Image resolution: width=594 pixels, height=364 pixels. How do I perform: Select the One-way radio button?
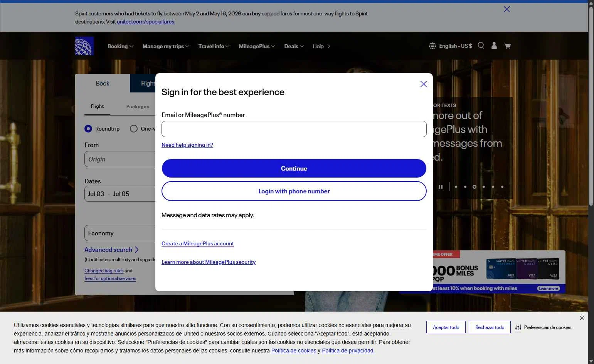tap(134, 129)
